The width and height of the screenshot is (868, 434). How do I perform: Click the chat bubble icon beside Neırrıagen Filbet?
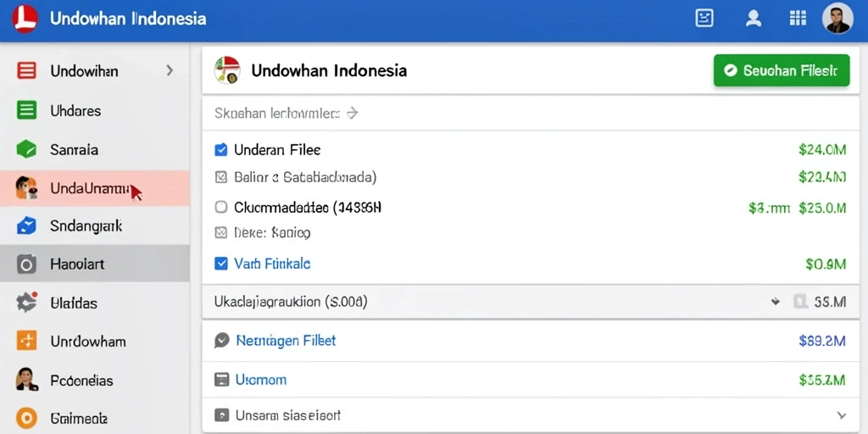pyautogui.click(x=221, y=341)
